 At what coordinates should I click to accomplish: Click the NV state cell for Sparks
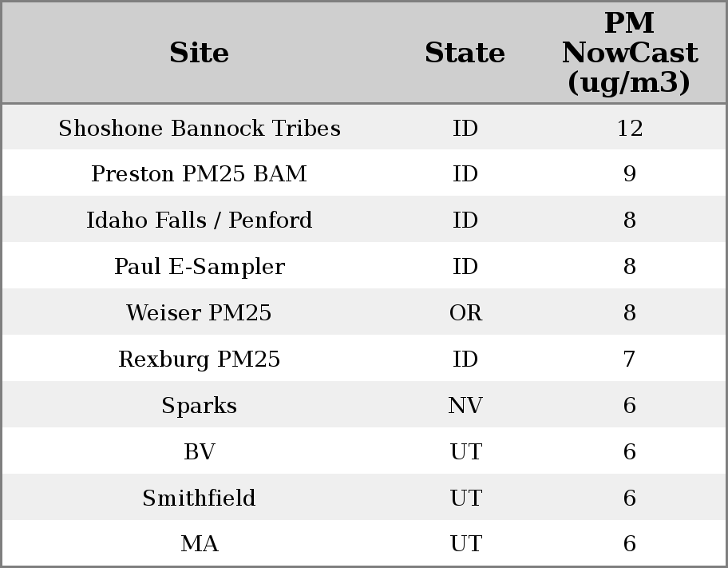point(465,406)
